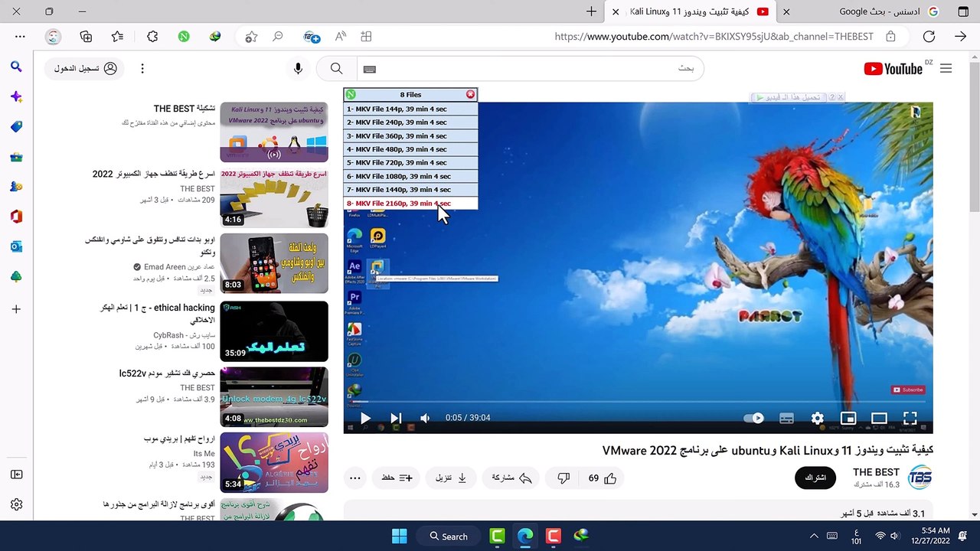This screenshot has height=551, width=980.
Task: Click the address bar URL
Action: pos(714,37)
